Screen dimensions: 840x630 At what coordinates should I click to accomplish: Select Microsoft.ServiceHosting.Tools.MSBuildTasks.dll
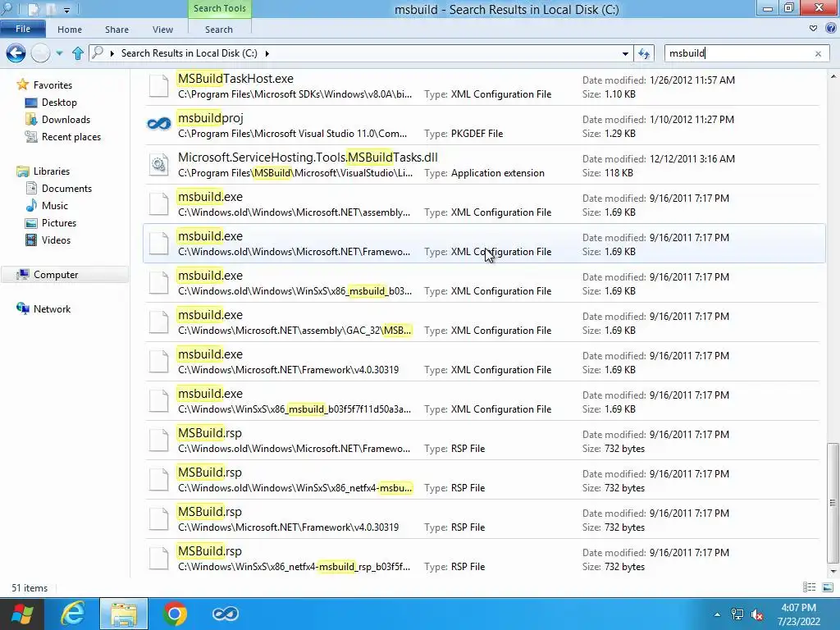(482, 164)
